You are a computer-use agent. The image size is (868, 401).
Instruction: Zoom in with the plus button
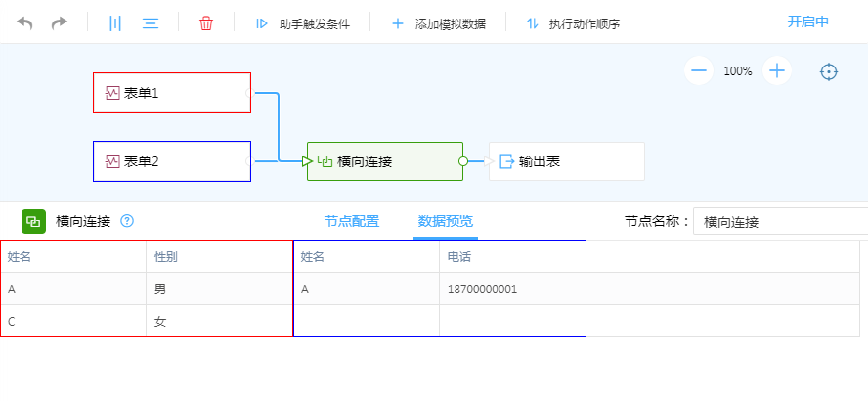pyautogui.click(x=777, y=70)
